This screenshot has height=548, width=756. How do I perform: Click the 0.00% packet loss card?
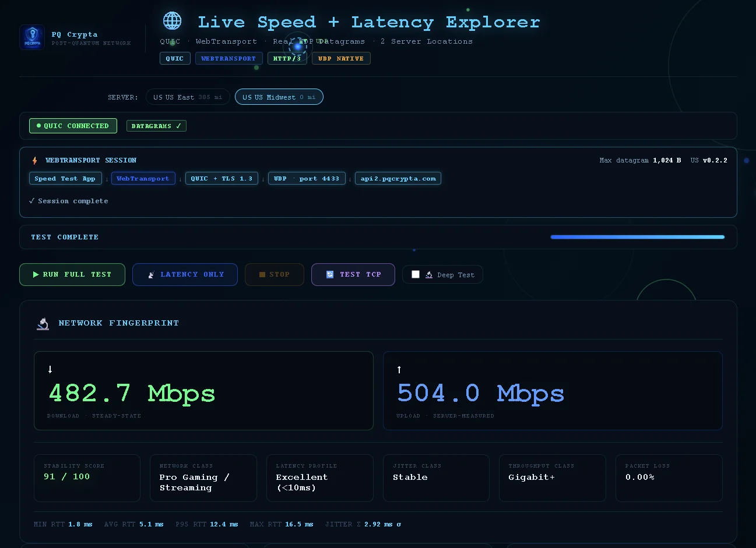pyautogui.click(x=669, y=478)
